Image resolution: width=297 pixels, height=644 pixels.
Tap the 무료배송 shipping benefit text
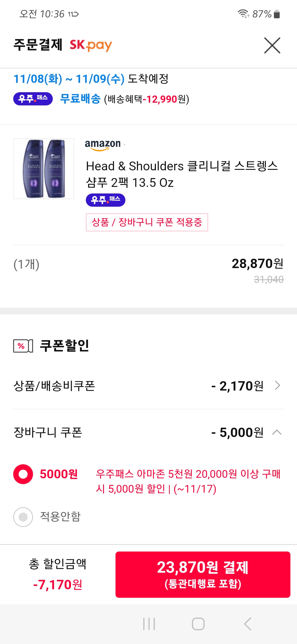[80, 99]
